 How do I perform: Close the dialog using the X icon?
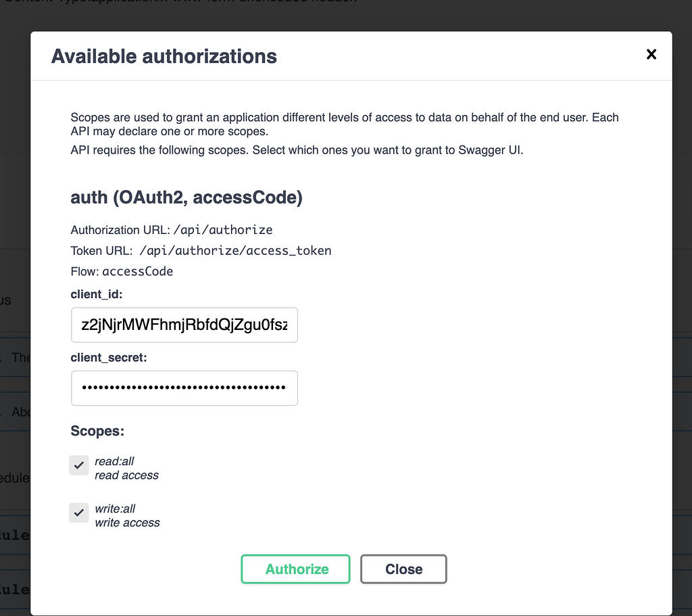(651, 54)
